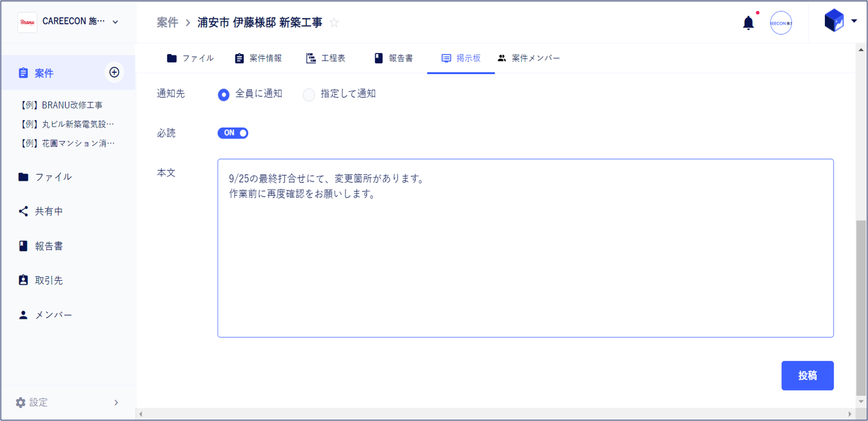Click the share icon beside 共有中
Viewport: 868px width, 421px height.
coord(23,211)
